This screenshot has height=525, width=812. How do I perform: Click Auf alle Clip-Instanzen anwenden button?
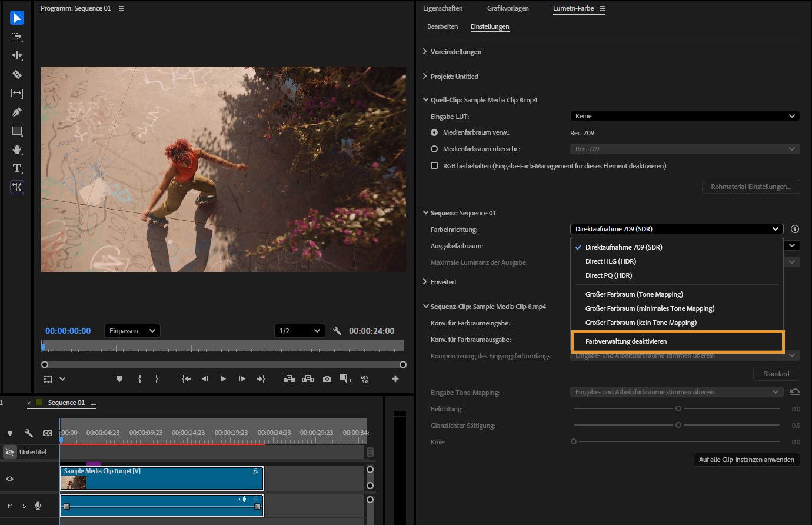tap(746, 460)
